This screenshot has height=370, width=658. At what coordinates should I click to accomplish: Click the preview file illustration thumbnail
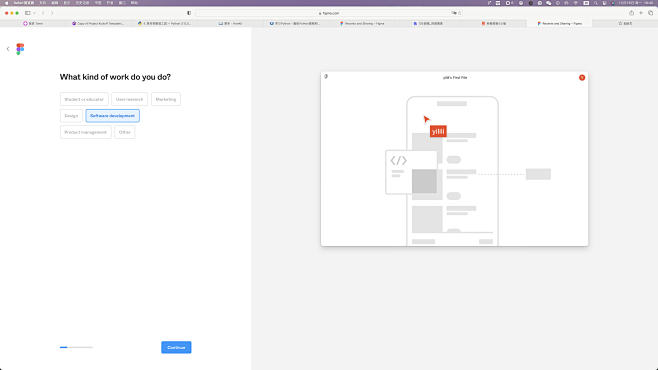tap(454, 159)
